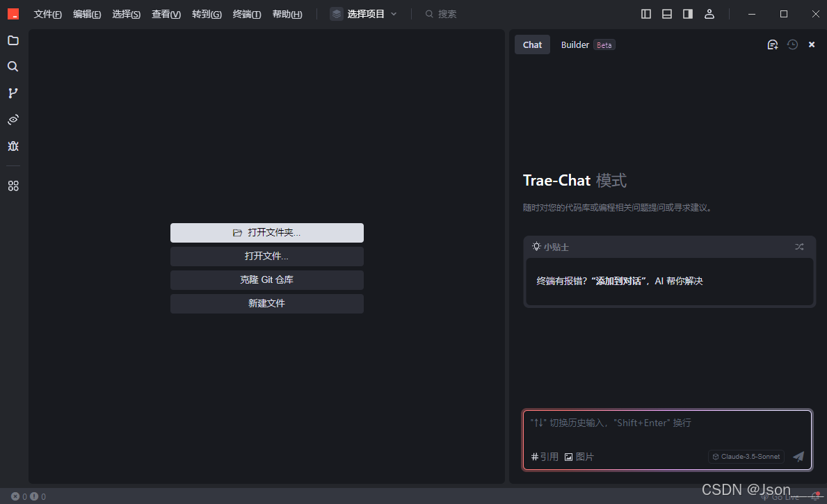Open the notifications bell in status bar
This screenshot has height=504, width=827.
click(x=815, y=496)
